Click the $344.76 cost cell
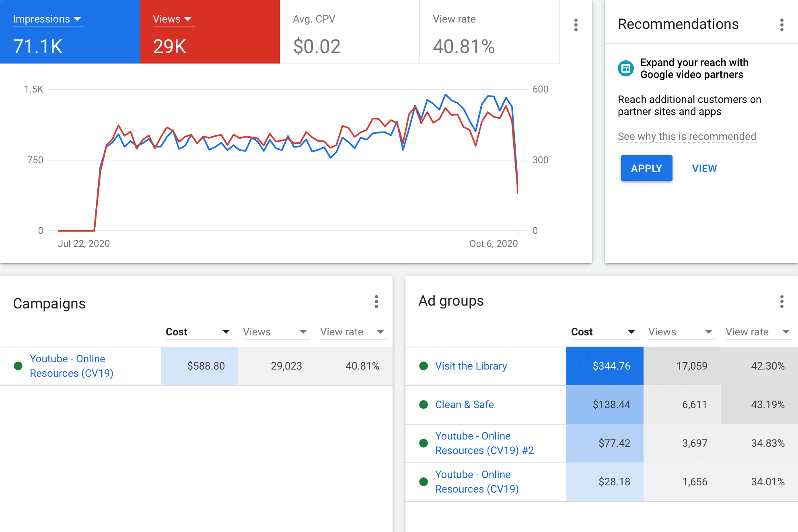The image size is (798, 532). click(605, 366)
